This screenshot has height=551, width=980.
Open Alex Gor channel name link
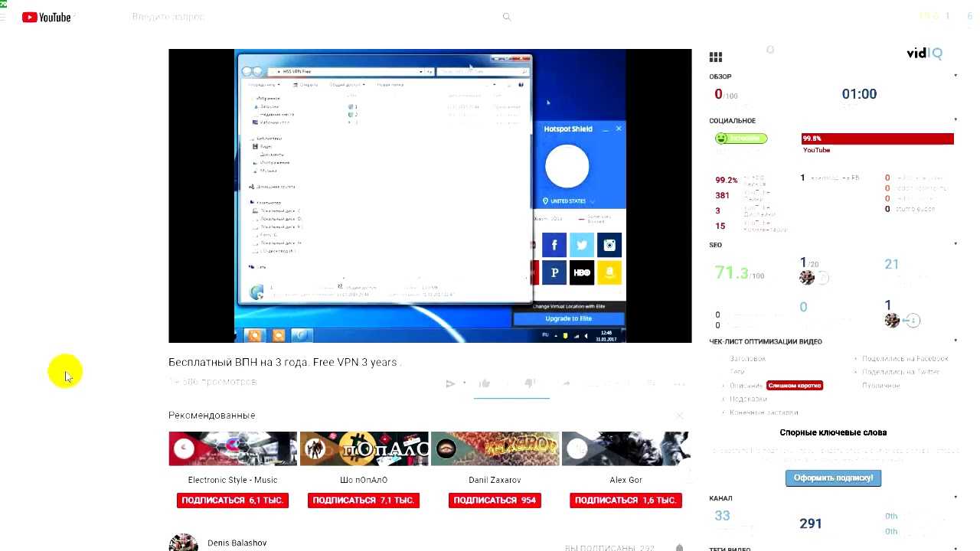tap(626, 480)
